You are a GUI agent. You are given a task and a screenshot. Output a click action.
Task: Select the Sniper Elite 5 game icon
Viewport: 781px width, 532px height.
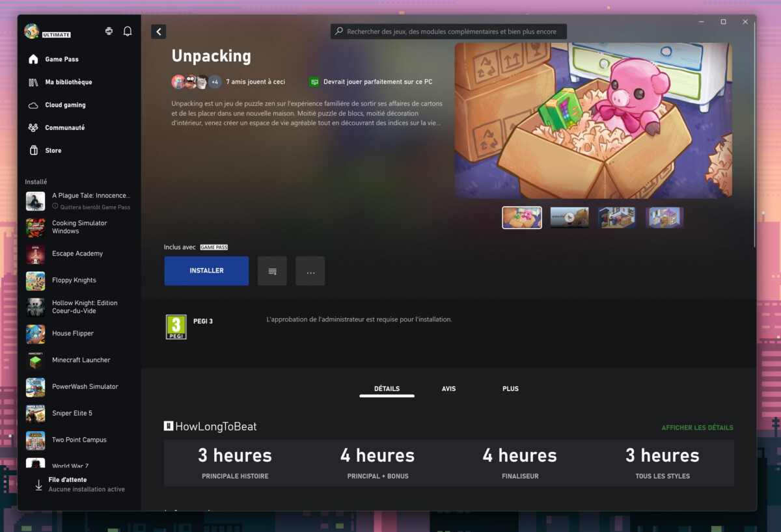coord(36,414)
